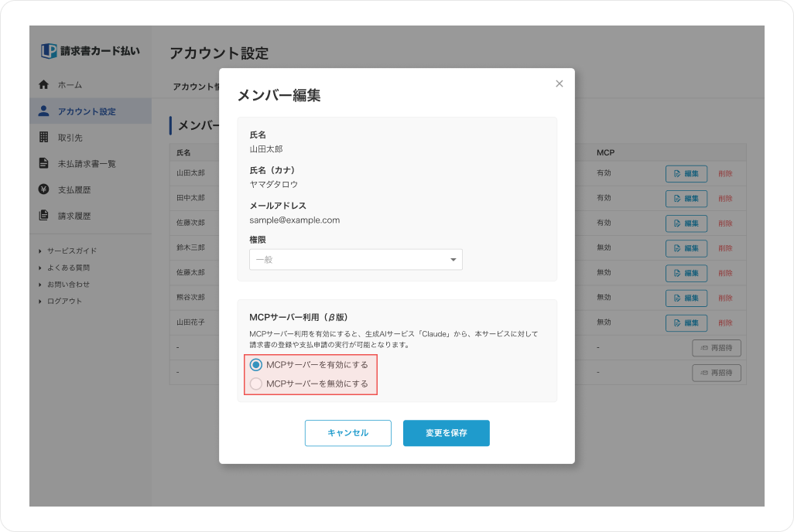Viewport: 794px width, 532px height.
Task: Open 請求履歴 in the sidebar menu
Action: coord(91,216)
